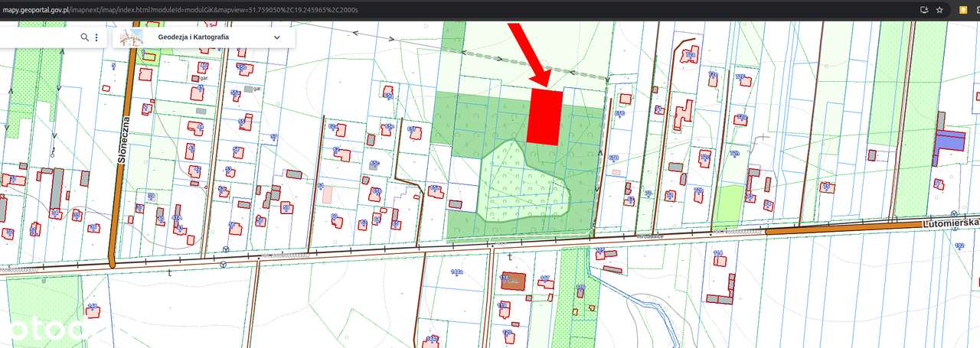Bookmark this page with the star icon
This screenshot has height=348, width=980.
coord(939,10)
